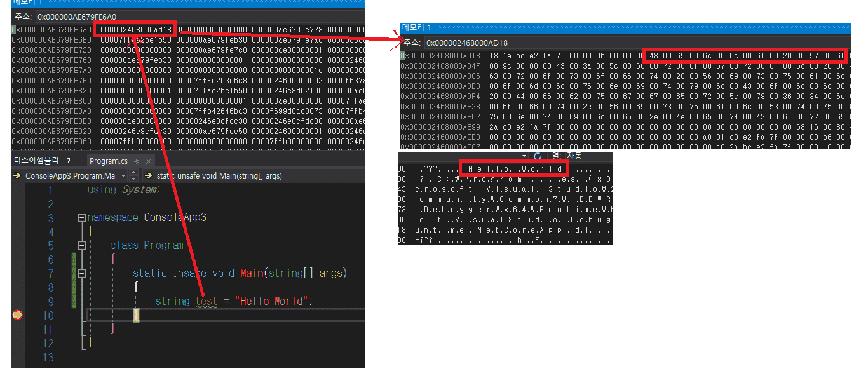This screenshot has width=868, height=371.
Task: Select memory row 0x000000AE679FE8A0
Action: click(188, 110)
